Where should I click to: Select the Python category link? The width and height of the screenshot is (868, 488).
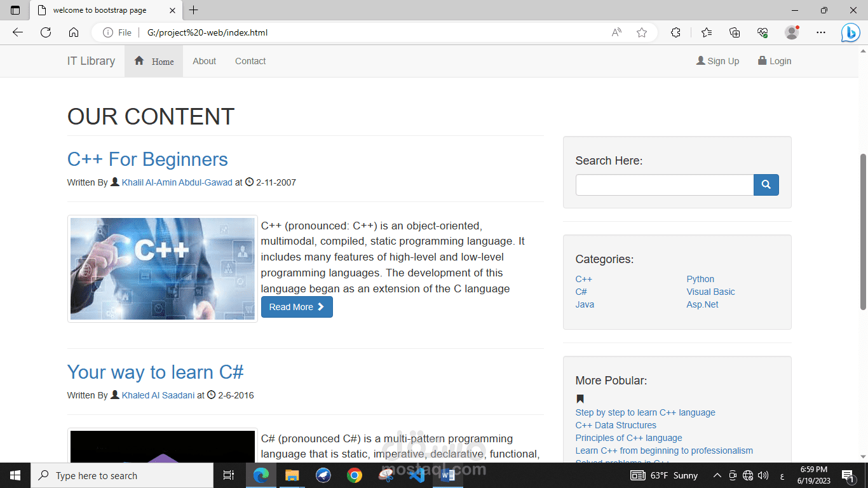[x=700, y=279]
